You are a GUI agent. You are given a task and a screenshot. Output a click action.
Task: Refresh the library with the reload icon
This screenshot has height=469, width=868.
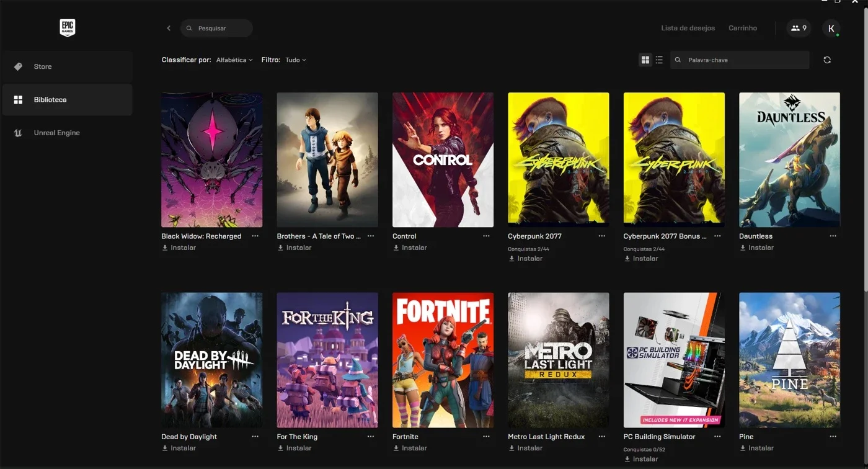pyautogui.click(x=827, y=60)
